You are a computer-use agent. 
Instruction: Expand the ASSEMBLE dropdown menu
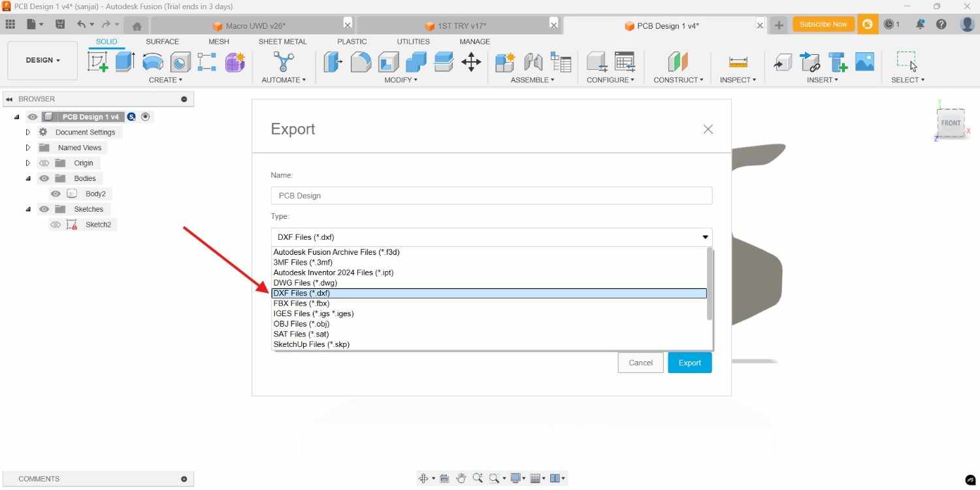[x=532, y=80]
